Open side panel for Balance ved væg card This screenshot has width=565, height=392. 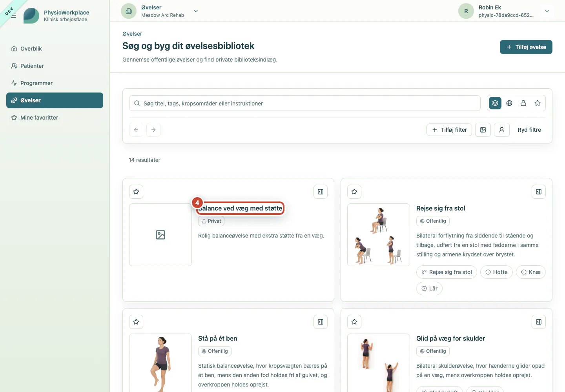(x=321, y=192)
